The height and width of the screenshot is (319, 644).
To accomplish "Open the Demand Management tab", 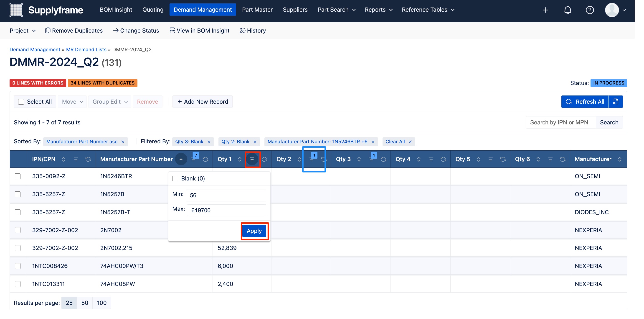I will [x=203, y=10].
